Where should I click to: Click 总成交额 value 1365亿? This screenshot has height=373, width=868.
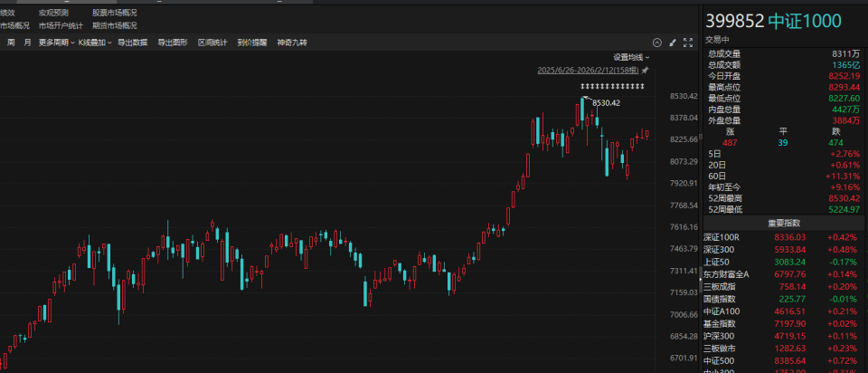click(847, 65)
